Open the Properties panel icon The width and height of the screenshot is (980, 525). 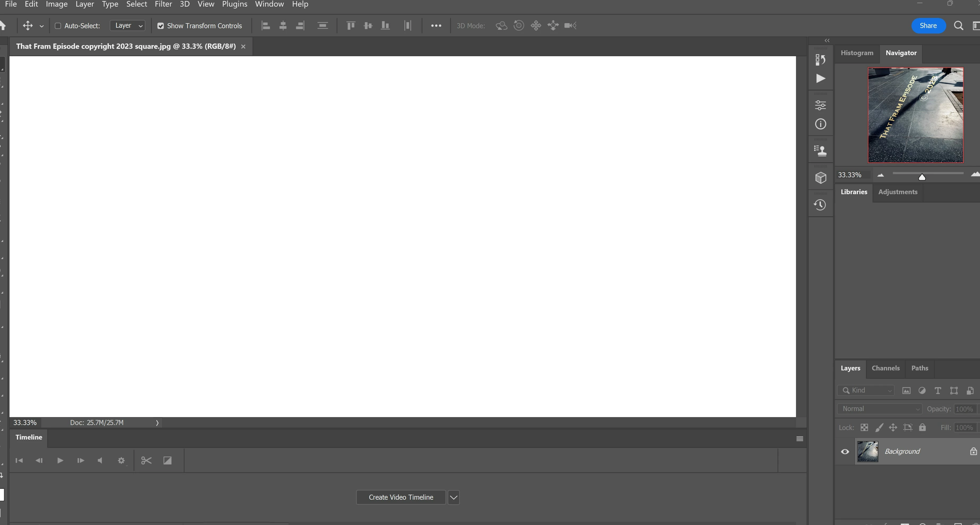[x=820, y=105]
